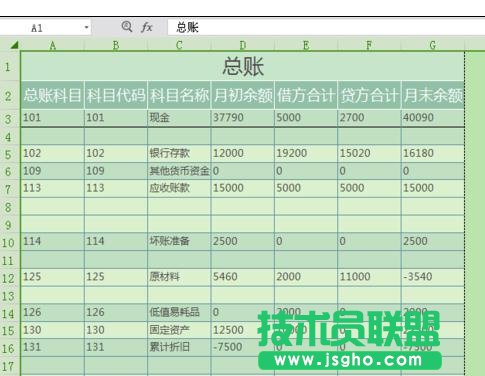485x376 pixels.
Task: Select cell 银行存款
Action: pyautogui.click(x=179, y=153)
